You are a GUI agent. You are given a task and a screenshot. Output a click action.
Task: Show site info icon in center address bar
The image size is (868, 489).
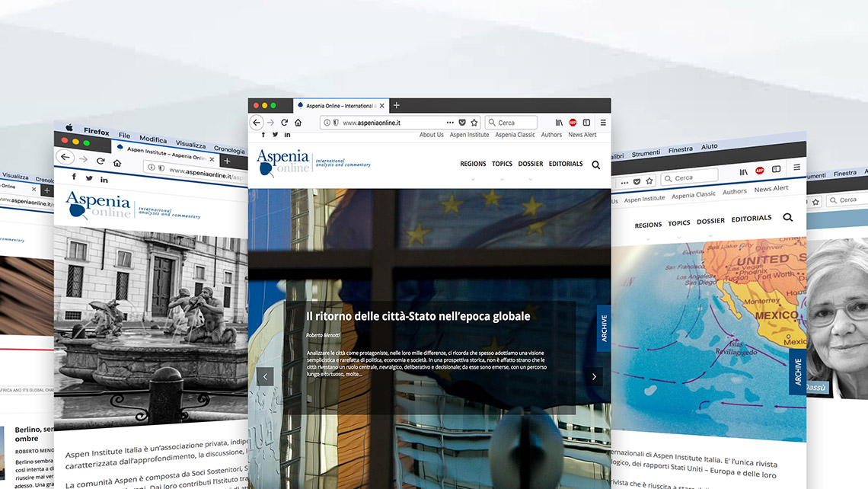coord(327,123)
